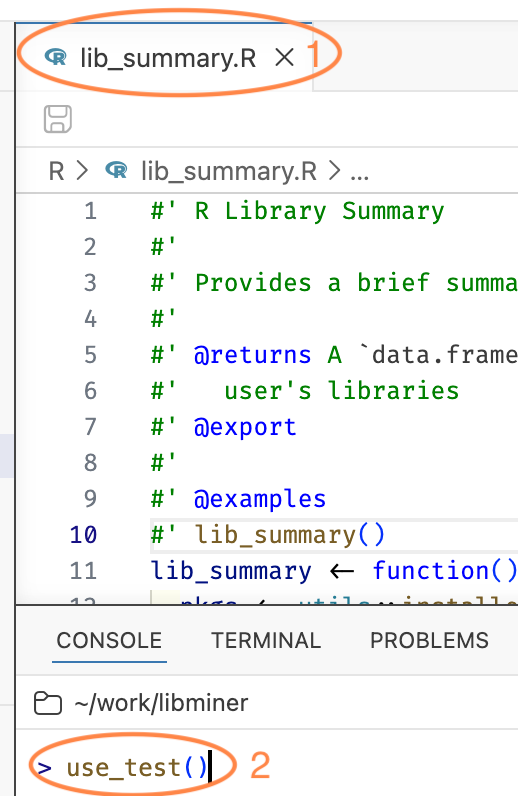Click the R folder breadcrumb

[56, 171]
